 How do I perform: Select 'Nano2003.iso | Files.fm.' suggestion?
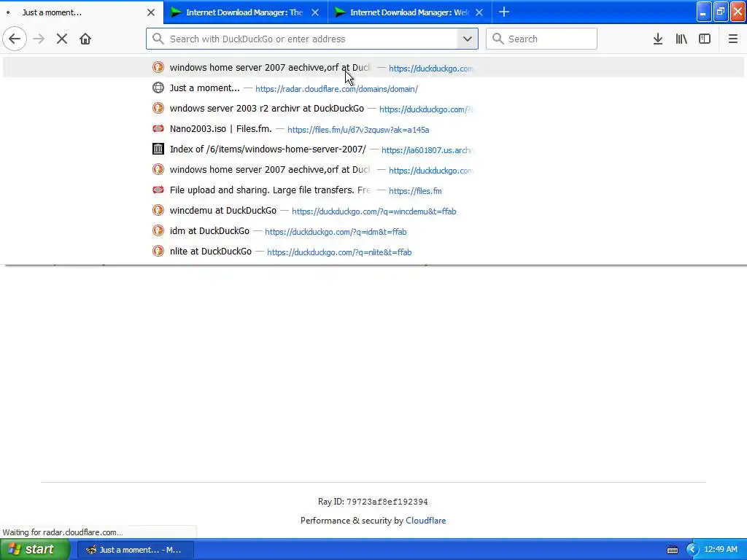tap(373, 128)
